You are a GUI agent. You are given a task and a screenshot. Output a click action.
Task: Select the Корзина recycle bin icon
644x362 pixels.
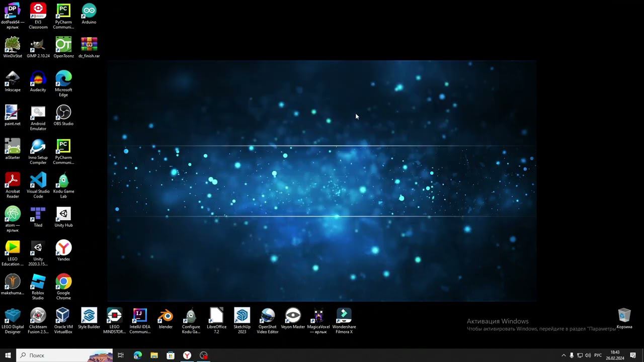(624, 318)
